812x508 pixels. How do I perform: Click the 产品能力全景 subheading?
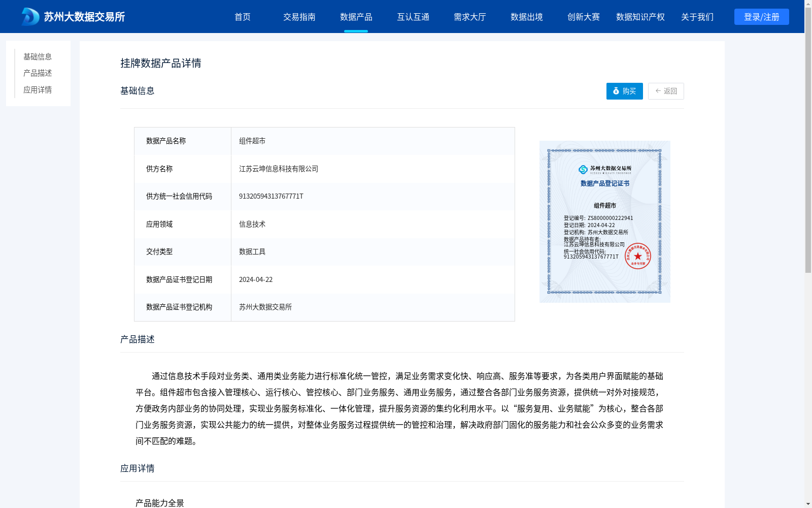[x=160, y=503]
